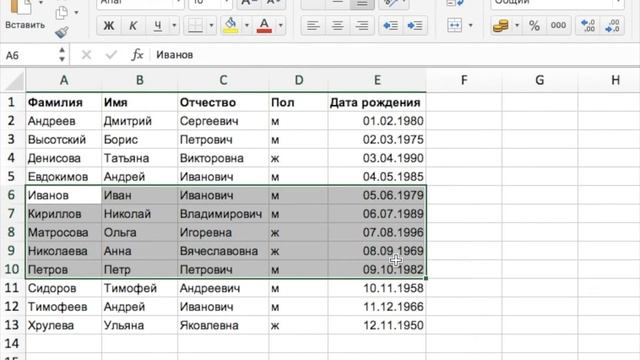Select cell containing Тимофей
The image size is (640, 360).
point(140,288)
